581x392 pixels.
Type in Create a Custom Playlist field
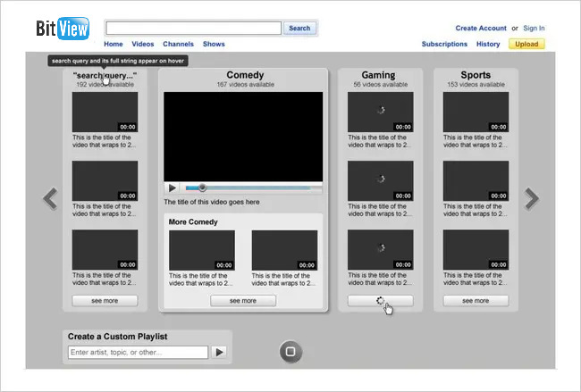pos(138,353)
